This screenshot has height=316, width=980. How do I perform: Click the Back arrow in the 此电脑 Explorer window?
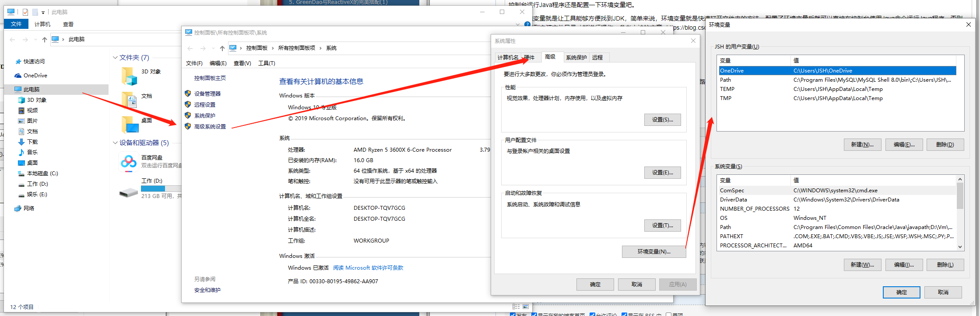coord(12,40)
